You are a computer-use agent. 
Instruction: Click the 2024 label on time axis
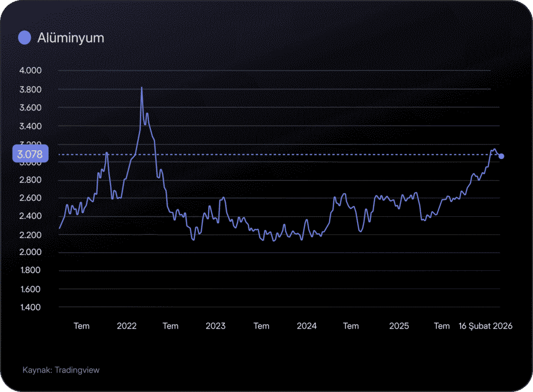click(x=307, y=326)
